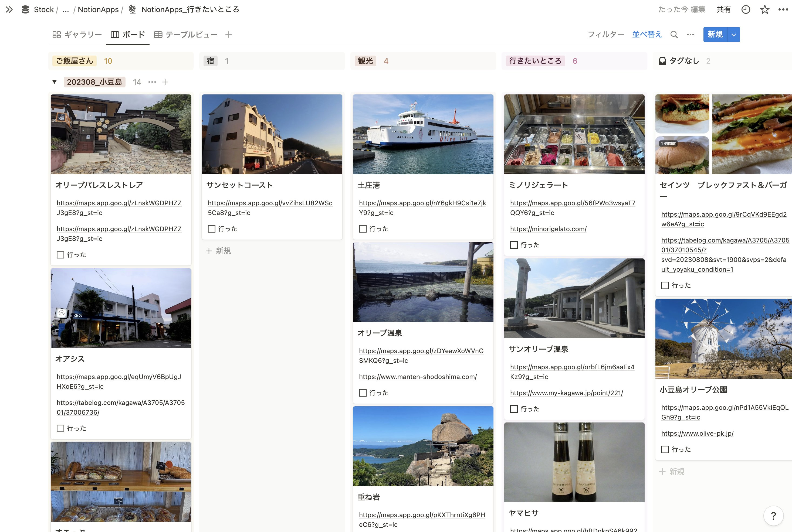Open help question mark button
This screenshot has height=532, width=792.
point(773,516)
